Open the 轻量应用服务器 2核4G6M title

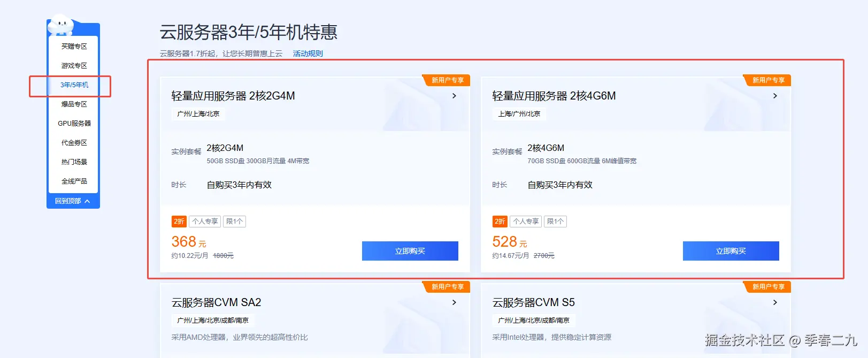[x=554, y=96]
